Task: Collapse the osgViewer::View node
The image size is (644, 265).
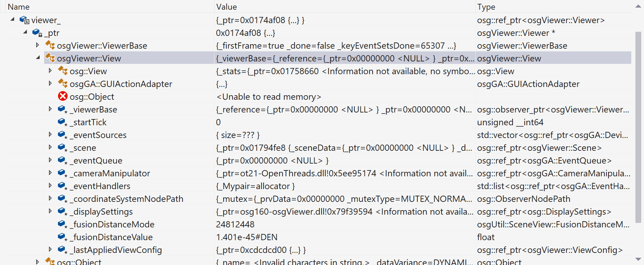Action: coord(38,58)
